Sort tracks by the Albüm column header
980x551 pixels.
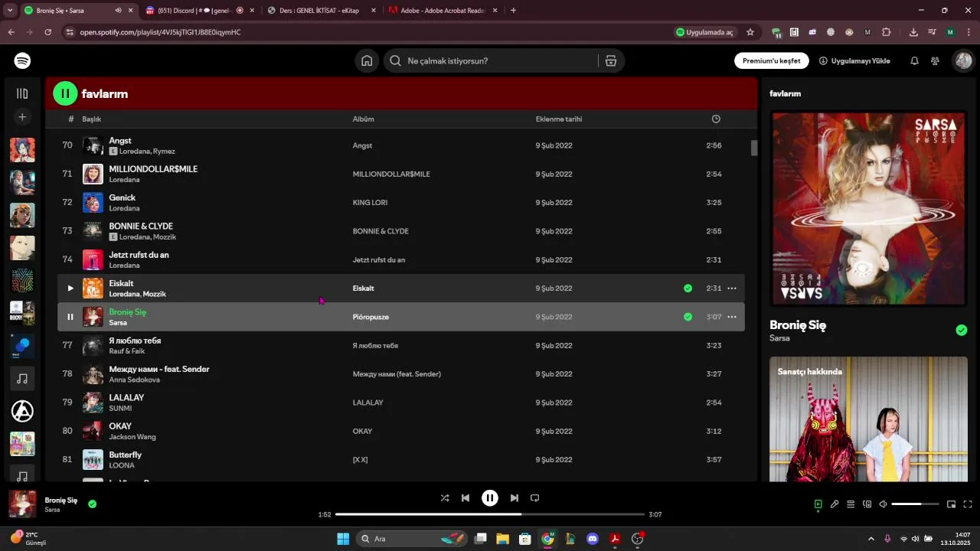(363, 119)
